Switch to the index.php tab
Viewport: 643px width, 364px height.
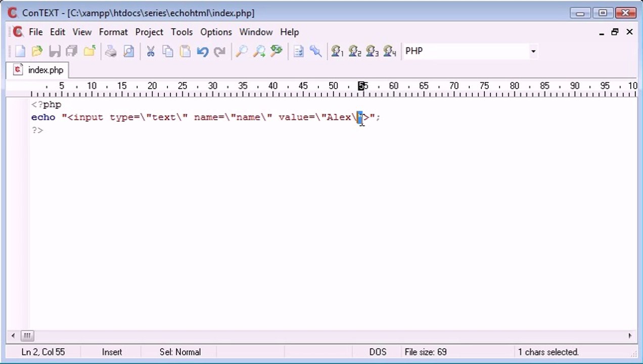point(38,70)
